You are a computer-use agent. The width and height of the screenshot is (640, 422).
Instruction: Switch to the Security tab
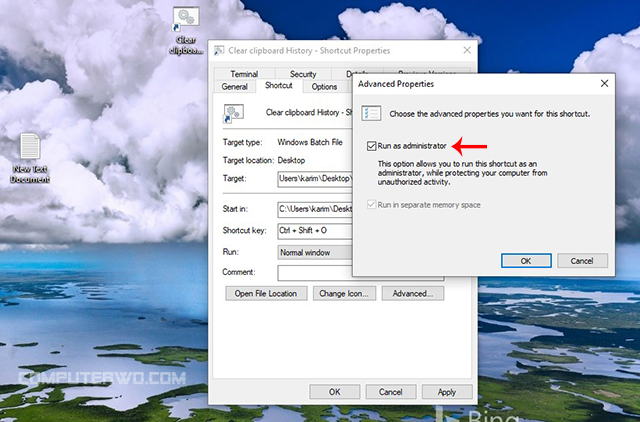[x=303, y=74]
